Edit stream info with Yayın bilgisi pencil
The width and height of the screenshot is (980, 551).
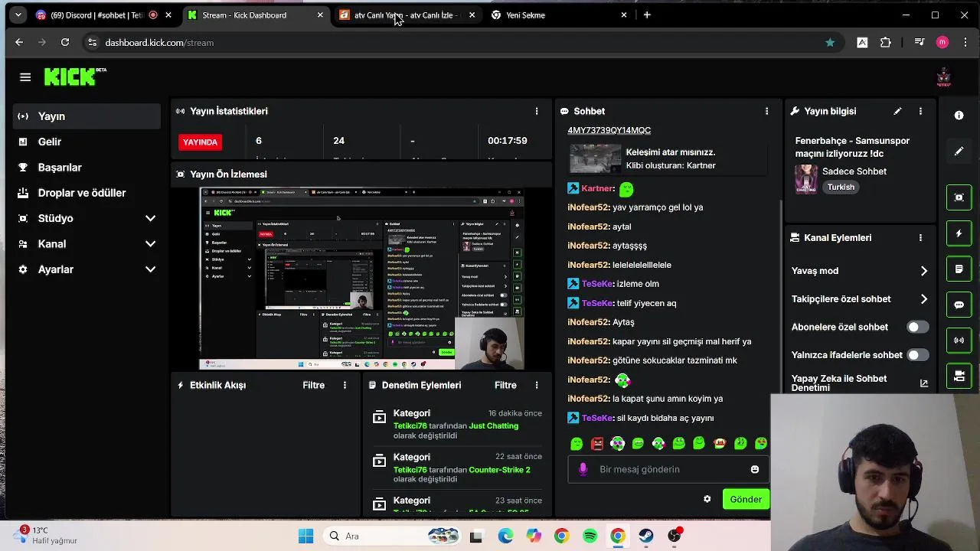[897, 111]
